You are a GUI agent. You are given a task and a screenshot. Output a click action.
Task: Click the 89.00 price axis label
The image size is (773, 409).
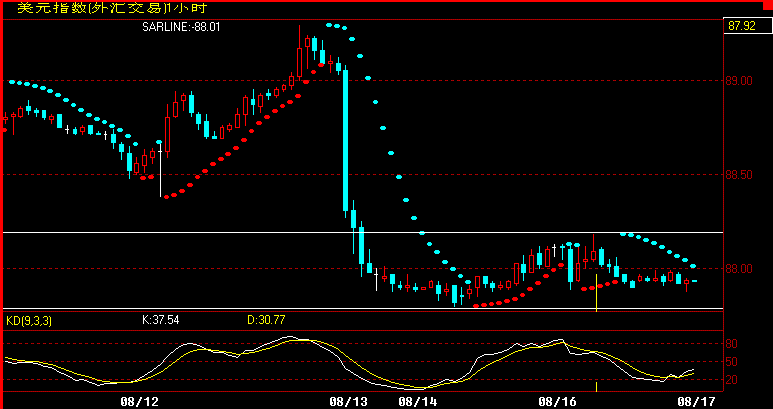tap(738, 80)
